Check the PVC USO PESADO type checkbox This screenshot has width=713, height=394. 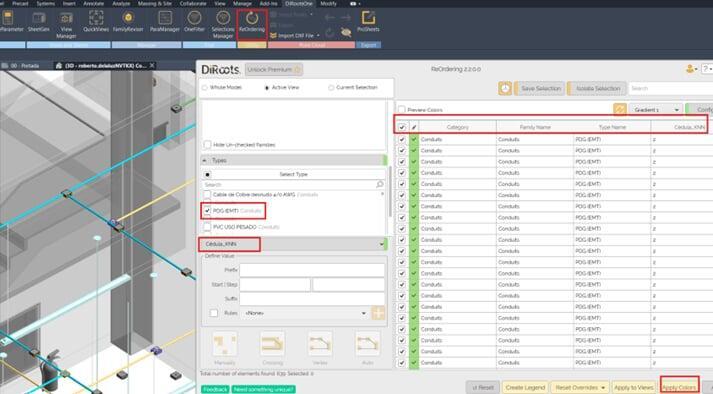click(x=207, y=227)
